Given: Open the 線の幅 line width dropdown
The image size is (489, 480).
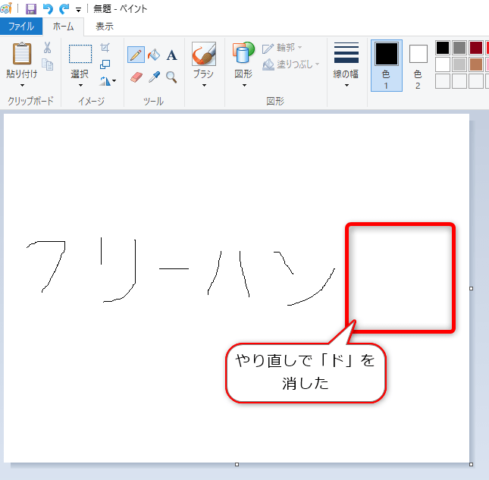Looking at the screenshot, I should (346, 65).
